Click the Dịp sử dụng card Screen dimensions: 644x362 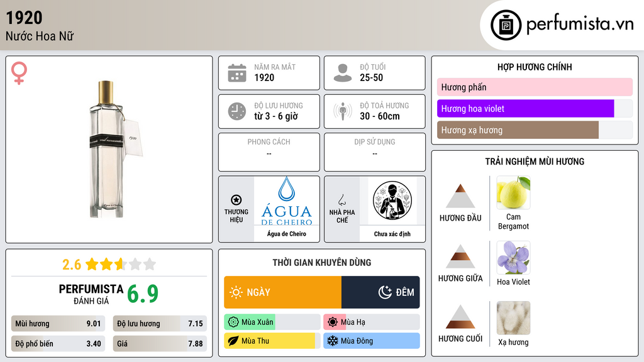point(375,152)
